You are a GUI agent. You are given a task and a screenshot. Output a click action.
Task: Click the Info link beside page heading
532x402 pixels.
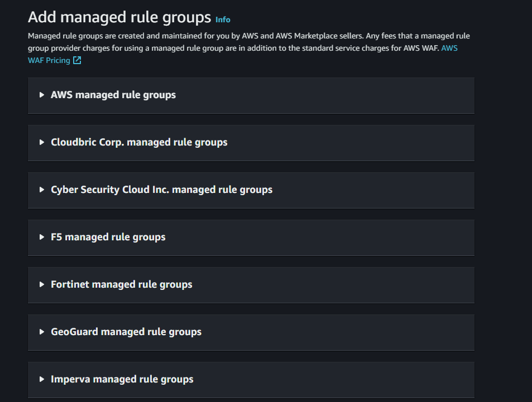[x=222, y=20]
